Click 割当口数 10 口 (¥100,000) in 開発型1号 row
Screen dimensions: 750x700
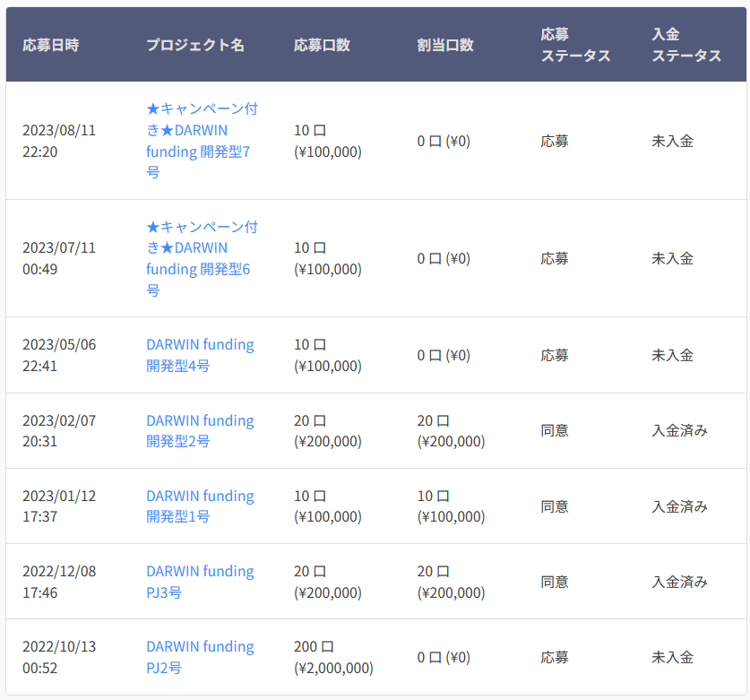(451, 506)
